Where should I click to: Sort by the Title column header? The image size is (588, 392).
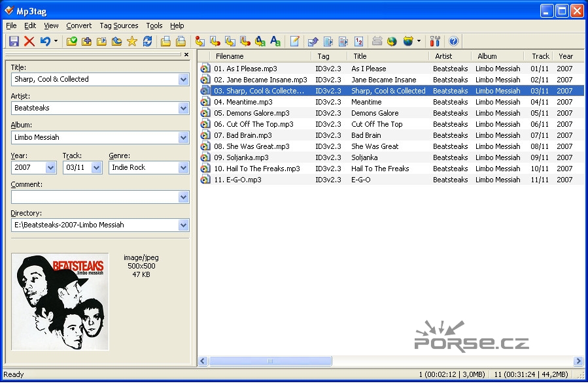point(388,56)
